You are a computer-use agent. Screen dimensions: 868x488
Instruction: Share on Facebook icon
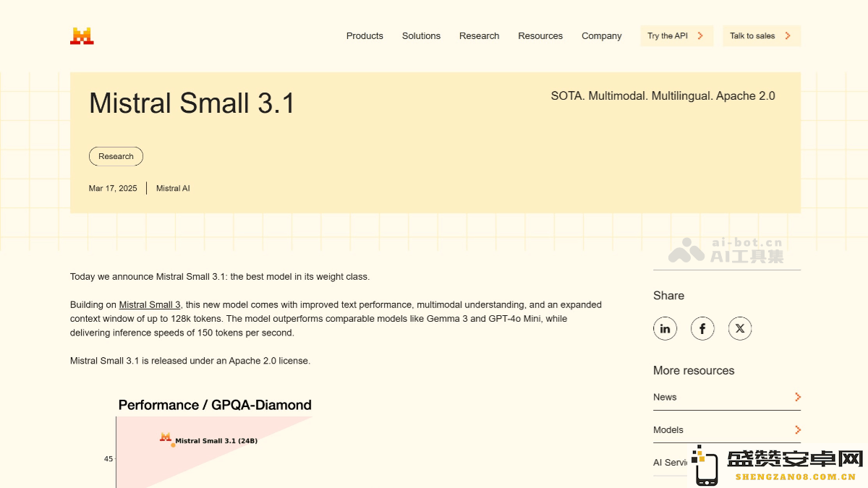tap(702, 328)
